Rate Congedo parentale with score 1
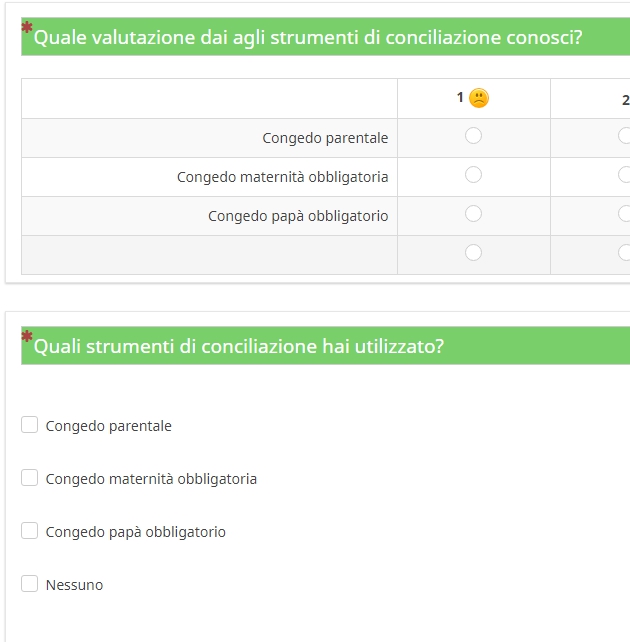The image size is (630, 642). pyautogui.click(x=474, y=136)
